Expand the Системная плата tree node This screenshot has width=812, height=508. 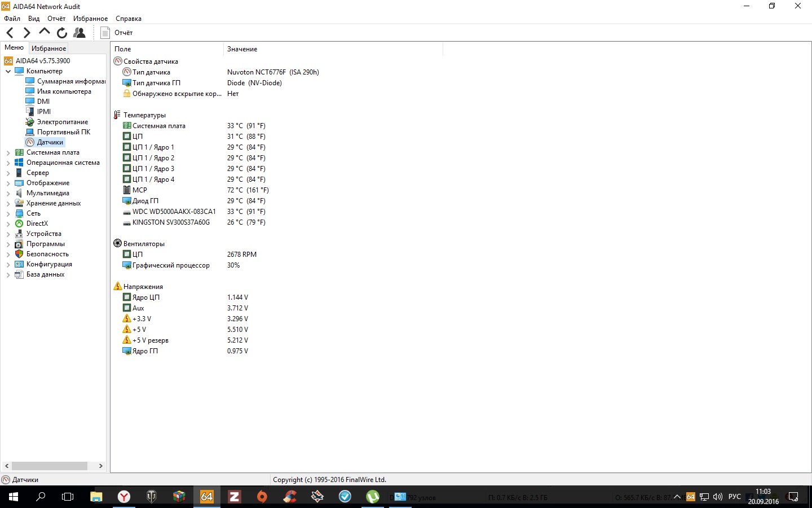[8, 152]
